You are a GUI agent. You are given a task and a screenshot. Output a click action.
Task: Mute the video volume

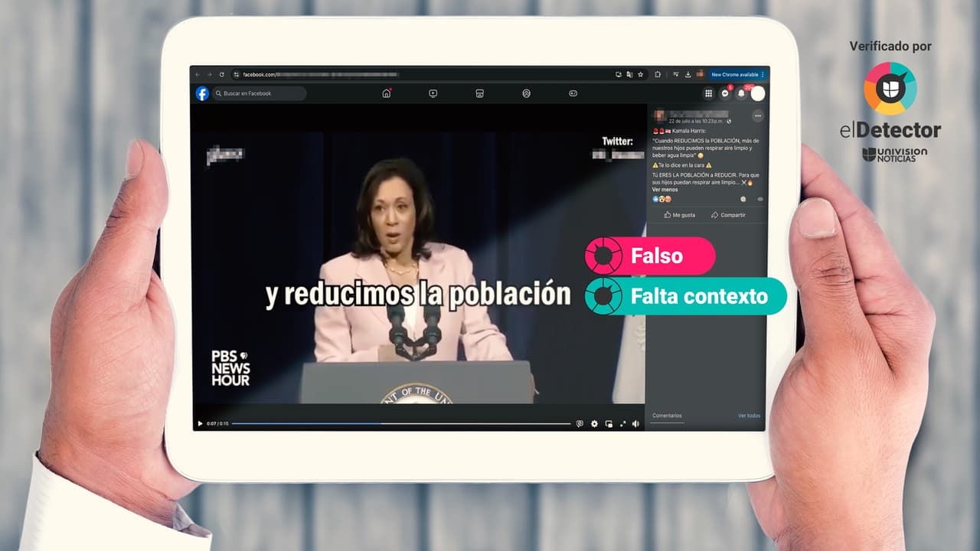[635, 422]
